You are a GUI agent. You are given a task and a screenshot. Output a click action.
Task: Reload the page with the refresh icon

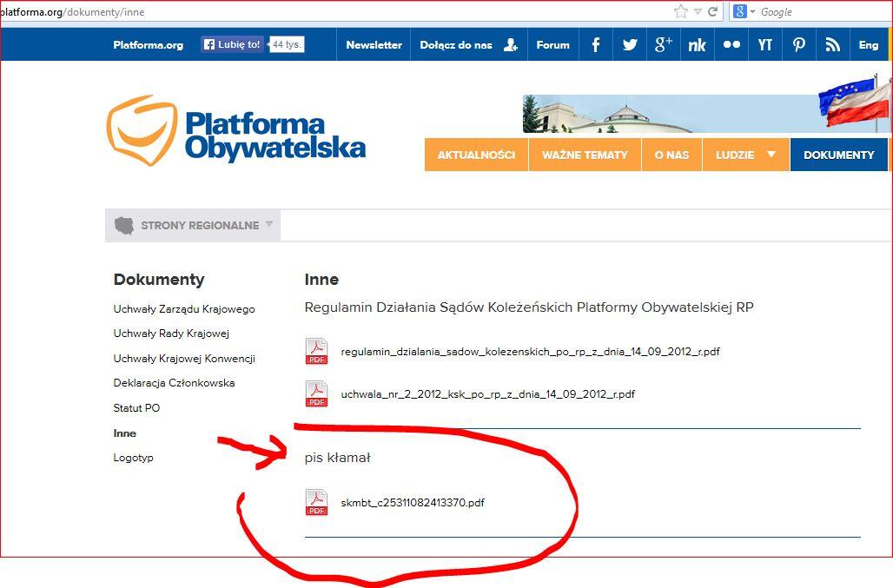click(x=712, y=11)
